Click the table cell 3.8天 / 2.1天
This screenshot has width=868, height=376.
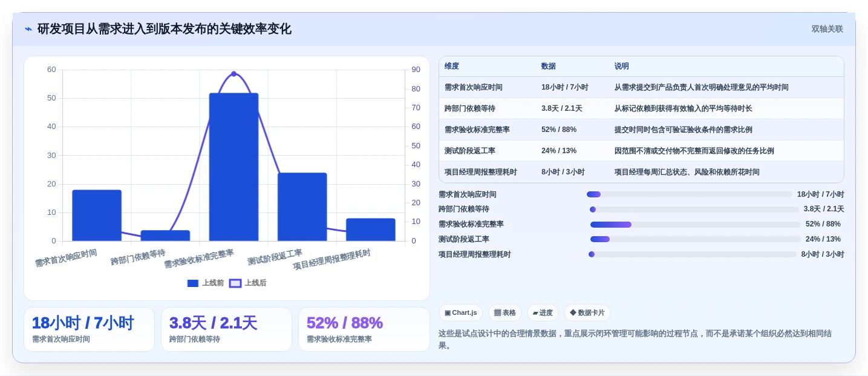[562, 109]
